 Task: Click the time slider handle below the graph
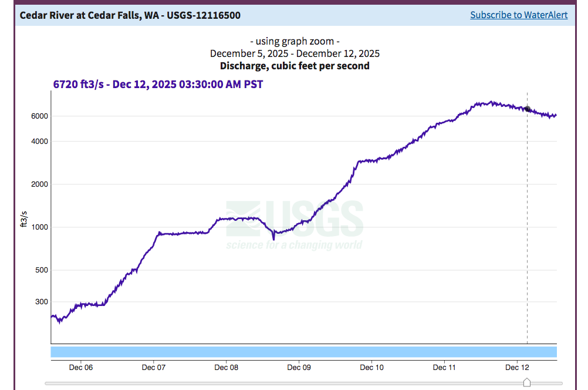[x=526, y=383]
